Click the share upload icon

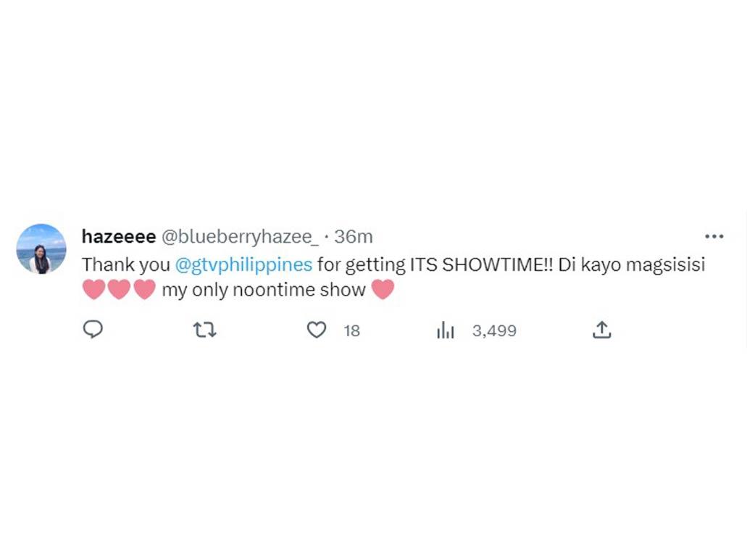coord(601,330)
